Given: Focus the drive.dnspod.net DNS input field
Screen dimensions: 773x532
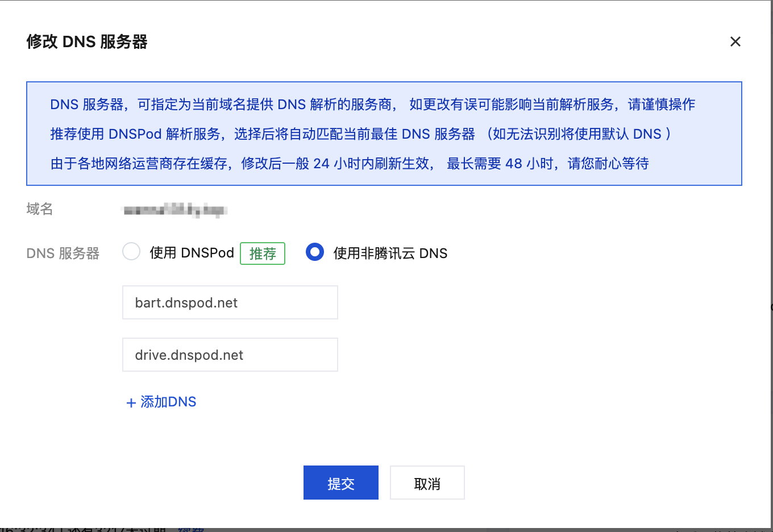Looking at the screenshot, I should pyautogui.click(x=230, y=355).
